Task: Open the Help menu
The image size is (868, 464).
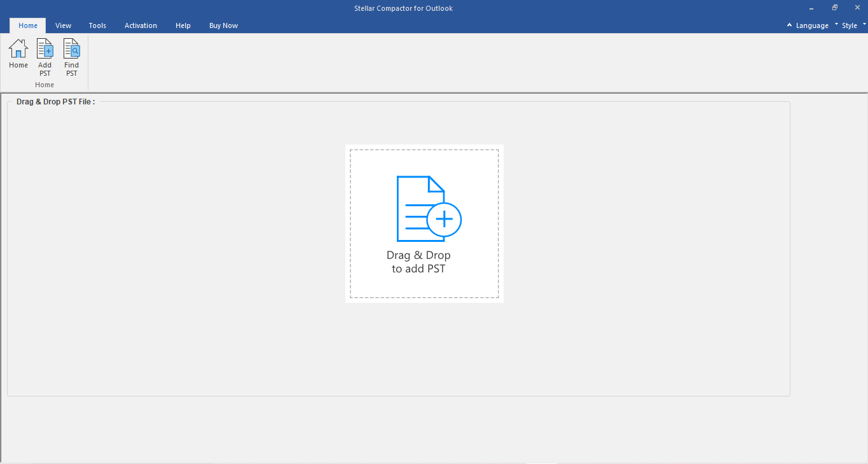Action: tap(183, 25)
